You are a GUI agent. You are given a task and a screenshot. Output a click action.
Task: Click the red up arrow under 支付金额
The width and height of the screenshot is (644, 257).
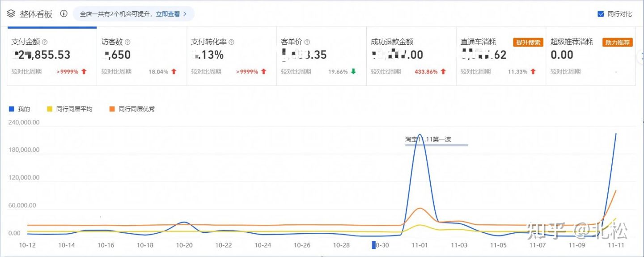click(x=84, y=72)
